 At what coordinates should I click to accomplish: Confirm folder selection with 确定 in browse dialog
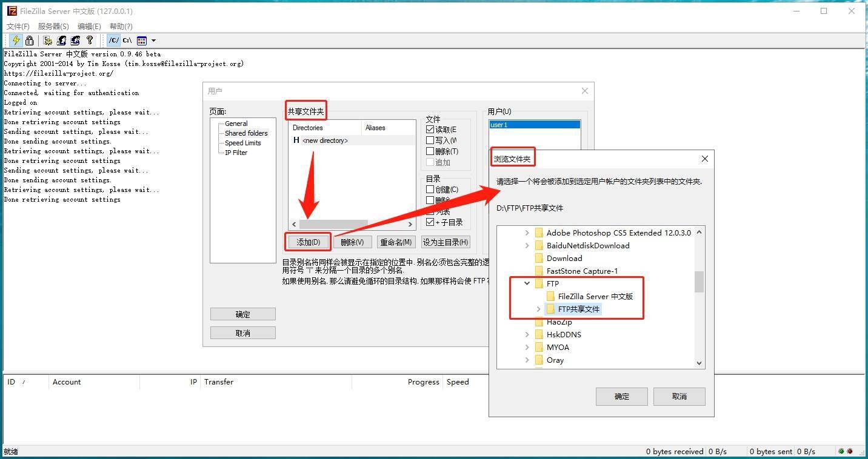coord(621,397)
